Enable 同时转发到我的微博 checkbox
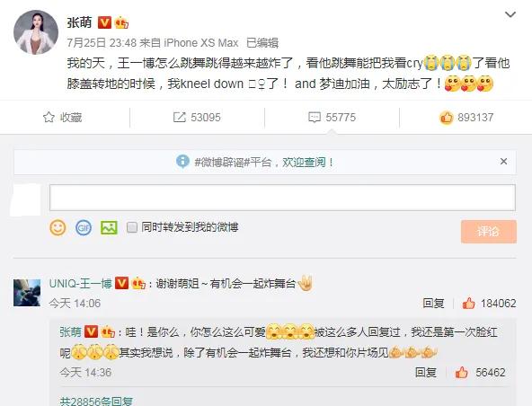 pyautogui.click(x=131, y=227)
